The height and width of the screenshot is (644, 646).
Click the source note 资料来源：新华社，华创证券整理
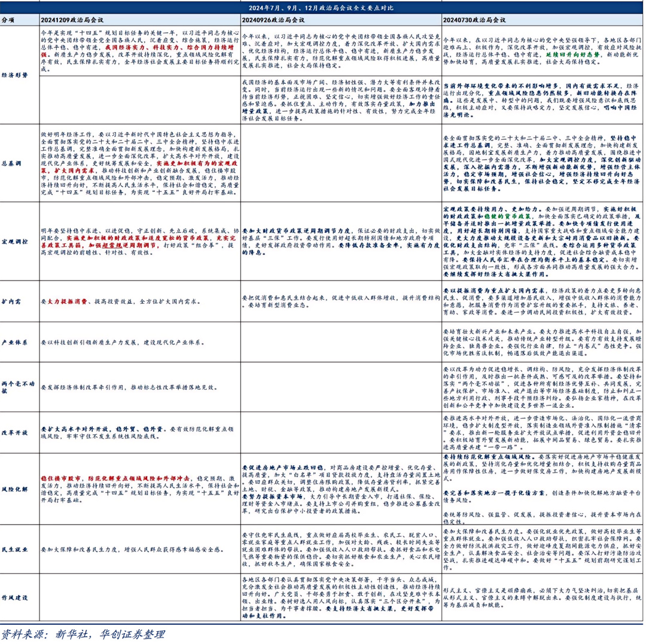click(83, 634)
